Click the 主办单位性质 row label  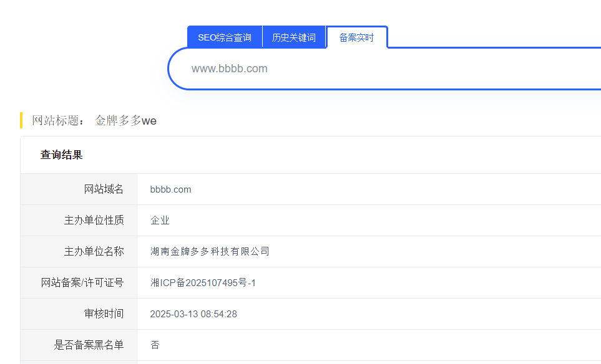94,221
